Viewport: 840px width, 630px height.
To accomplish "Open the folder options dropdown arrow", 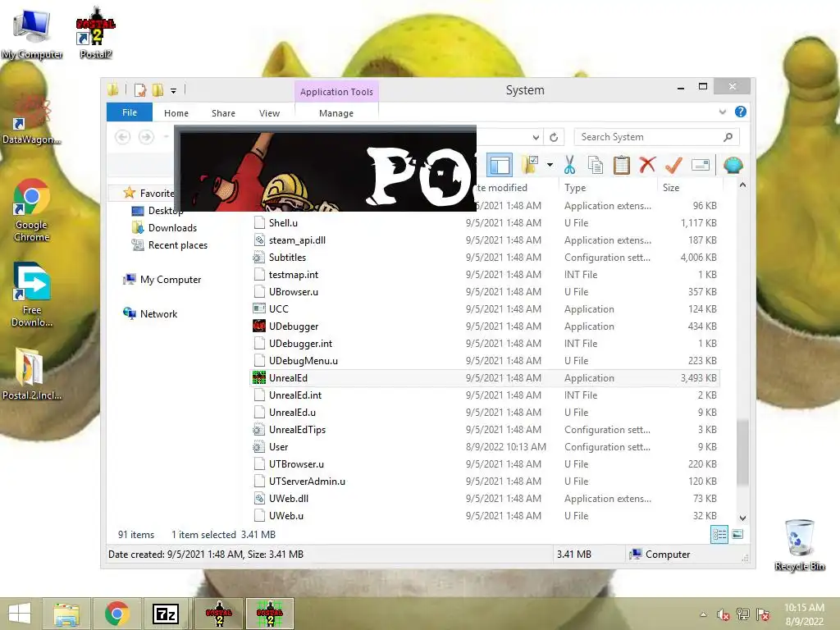I will click(x=550, y=165).
